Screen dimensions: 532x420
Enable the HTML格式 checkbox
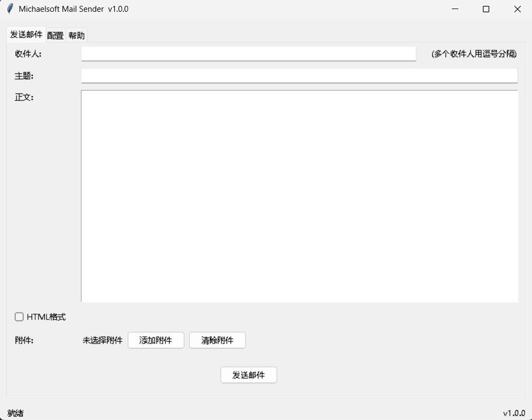[x=19, y=317]
